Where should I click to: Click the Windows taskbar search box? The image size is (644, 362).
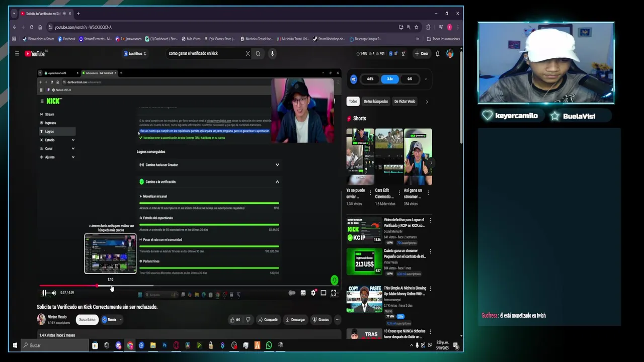(x=55, y=345)
